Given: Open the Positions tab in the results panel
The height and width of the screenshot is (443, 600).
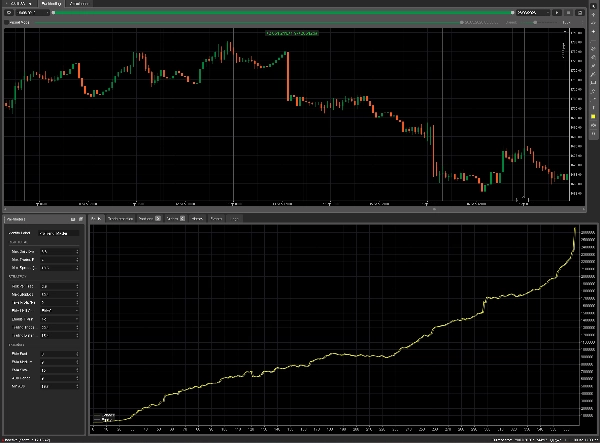Looking at the screenshot, I should tap(149, 219).
